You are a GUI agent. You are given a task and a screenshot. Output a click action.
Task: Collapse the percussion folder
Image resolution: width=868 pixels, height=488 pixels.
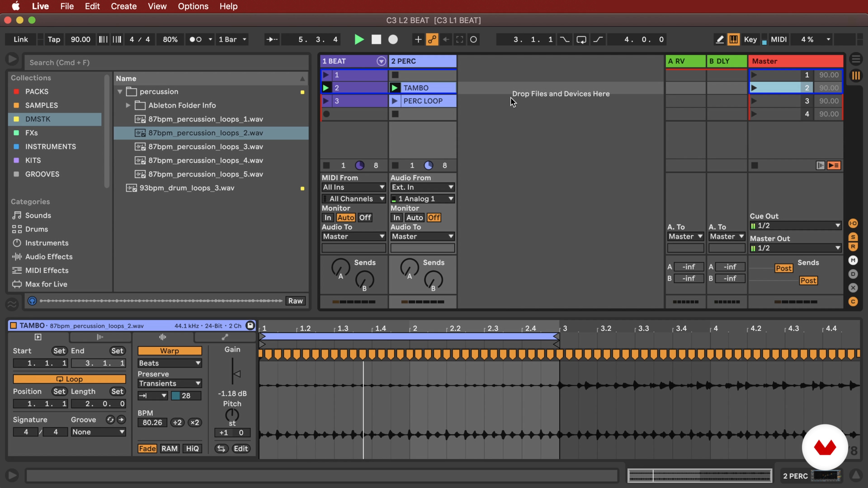click(120, 91)
